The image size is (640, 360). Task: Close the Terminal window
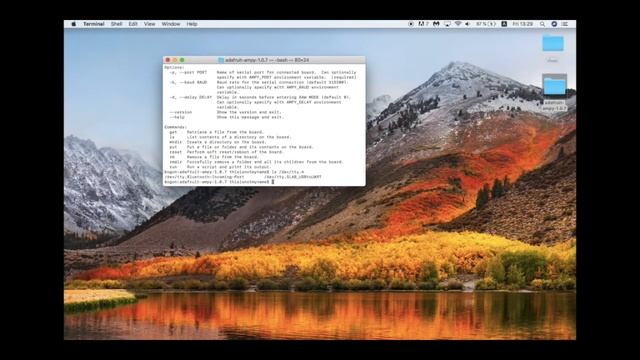pyautogui.click(x=168, y=60)
